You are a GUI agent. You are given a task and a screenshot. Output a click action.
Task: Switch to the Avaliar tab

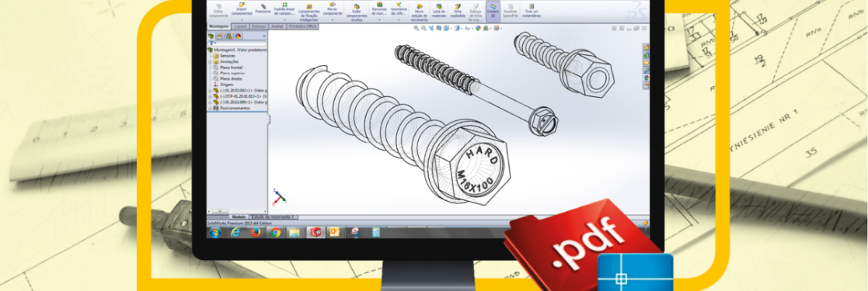[x=277, y=26]
